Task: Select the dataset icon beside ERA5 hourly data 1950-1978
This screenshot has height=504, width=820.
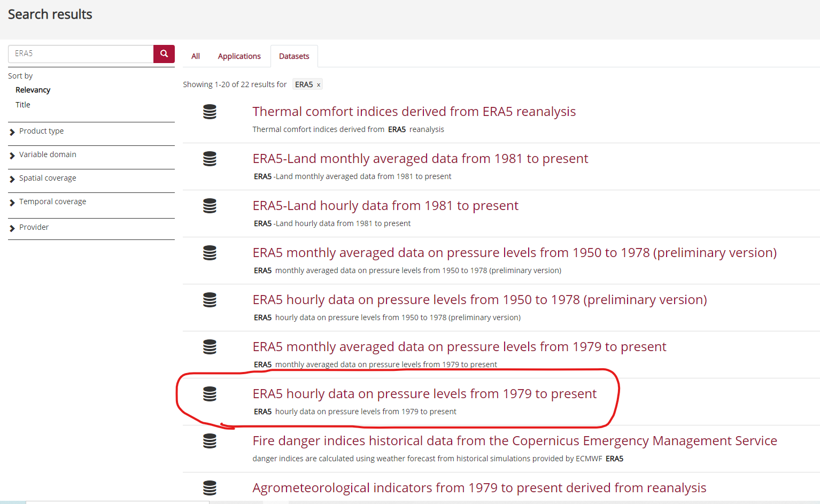Action: pos(210,300)
